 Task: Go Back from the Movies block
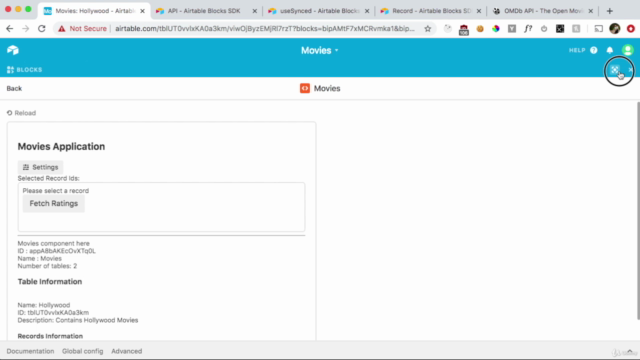pyautogui.click(x=14, y=88)
